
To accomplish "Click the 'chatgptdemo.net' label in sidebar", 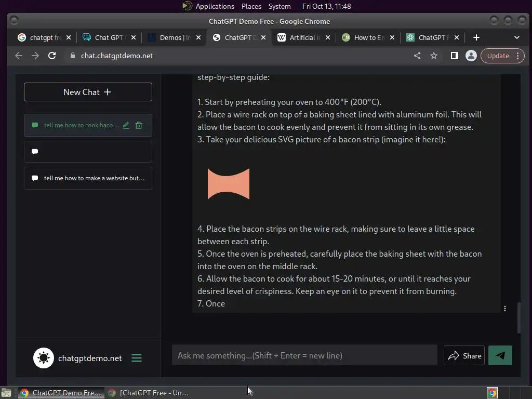I will click(90, 358).
